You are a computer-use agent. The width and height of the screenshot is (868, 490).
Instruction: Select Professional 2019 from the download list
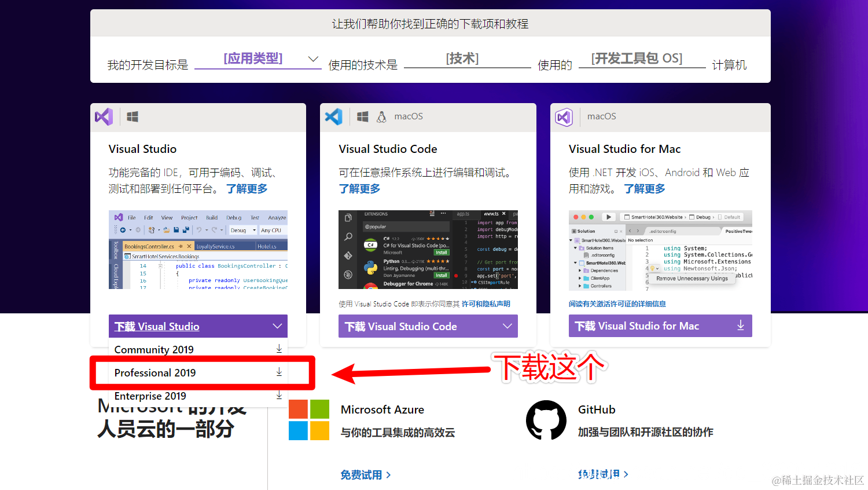tap(154, 372)
